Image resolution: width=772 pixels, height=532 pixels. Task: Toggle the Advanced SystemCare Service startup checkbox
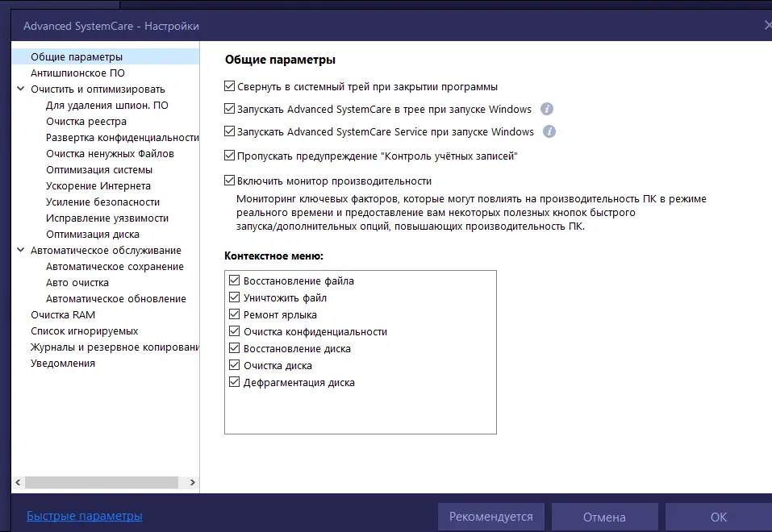(x=229, y=131)
